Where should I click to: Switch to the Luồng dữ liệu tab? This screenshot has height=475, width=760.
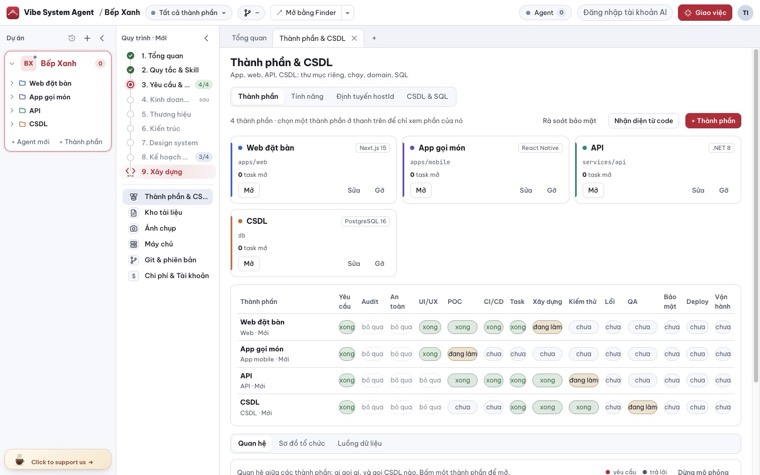click(x=359, y=443)
